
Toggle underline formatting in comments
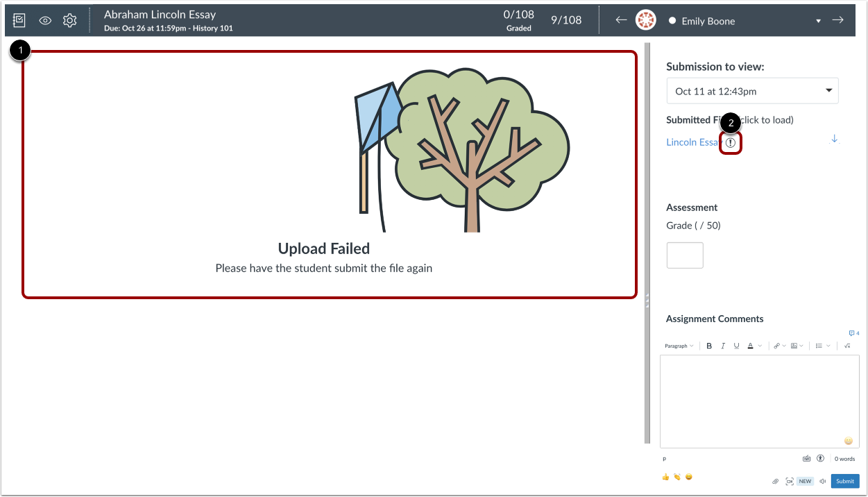736,346
